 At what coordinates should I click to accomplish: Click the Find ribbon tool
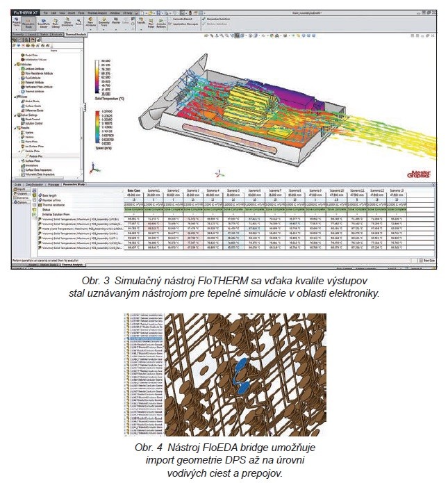(x=78, y=22)
